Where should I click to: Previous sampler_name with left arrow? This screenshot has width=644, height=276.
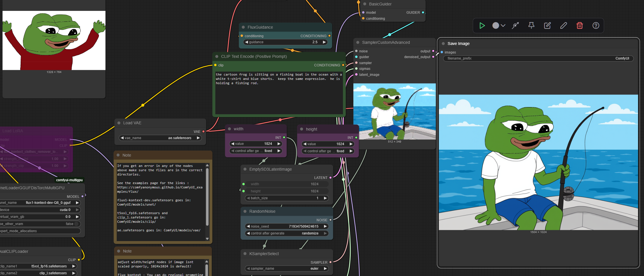pyautogui.click(x=248, y=269)
